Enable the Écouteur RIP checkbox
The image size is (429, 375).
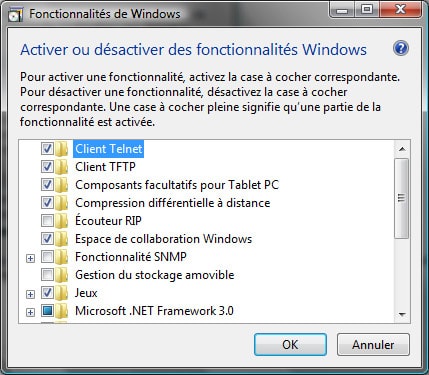[47, 221]
